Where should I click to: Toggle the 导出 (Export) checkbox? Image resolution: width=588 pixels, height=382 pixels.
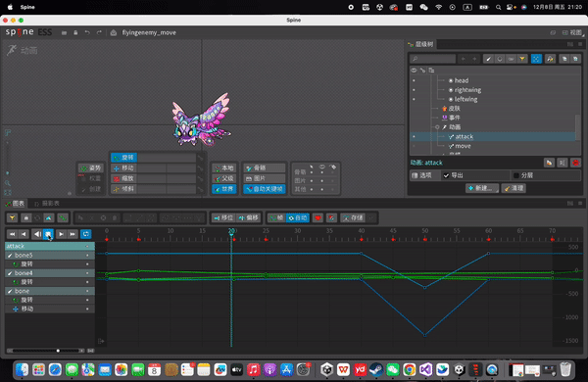point(446,175)
